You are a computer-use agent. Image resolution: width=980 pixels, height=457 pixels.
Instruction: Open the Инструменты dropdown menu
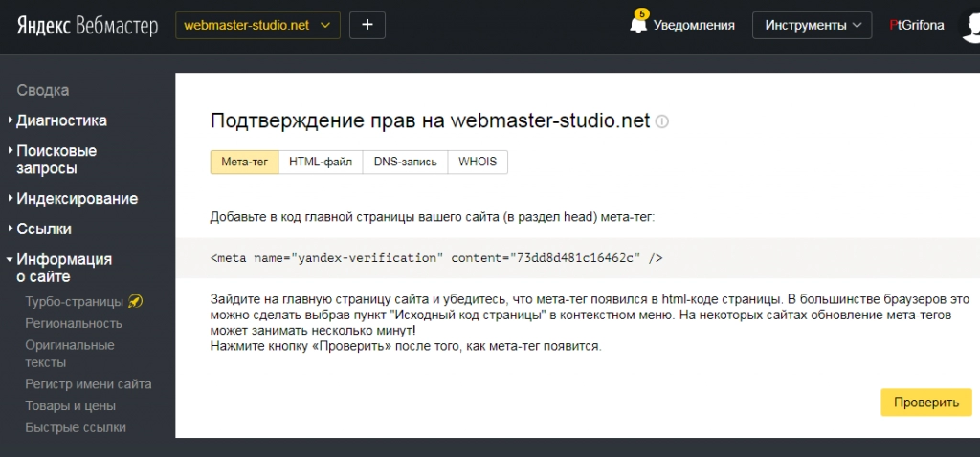pyautogui.click(x=812, y=25)
